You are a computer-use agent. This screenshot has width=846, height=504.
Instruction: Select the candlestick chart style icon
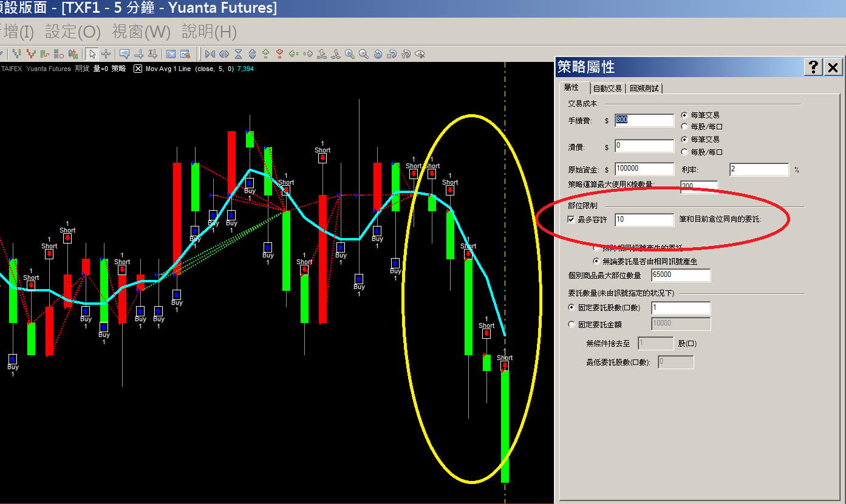73,53
